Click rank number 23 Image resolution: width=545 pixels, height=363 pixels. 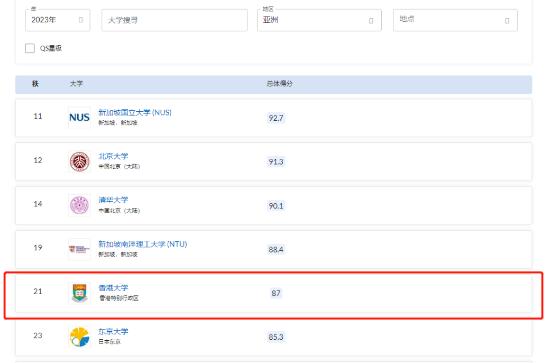tap(38, 336)
